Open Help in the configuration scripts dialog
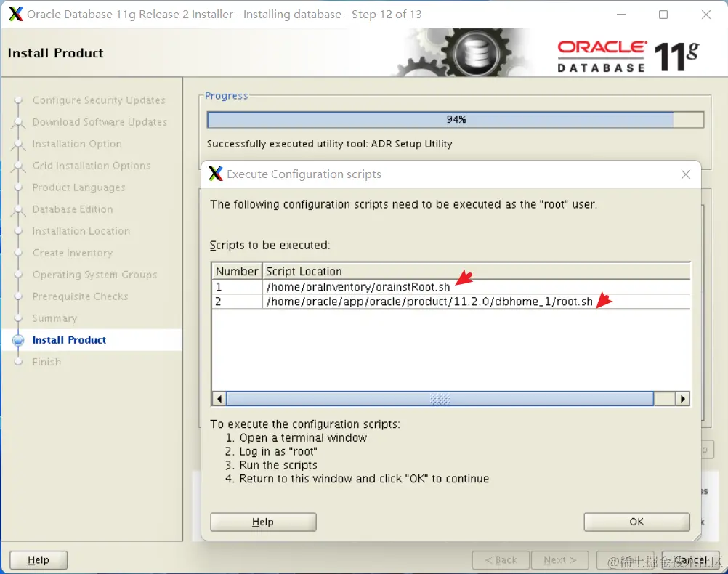728x574 pixels. coord(263,522)
